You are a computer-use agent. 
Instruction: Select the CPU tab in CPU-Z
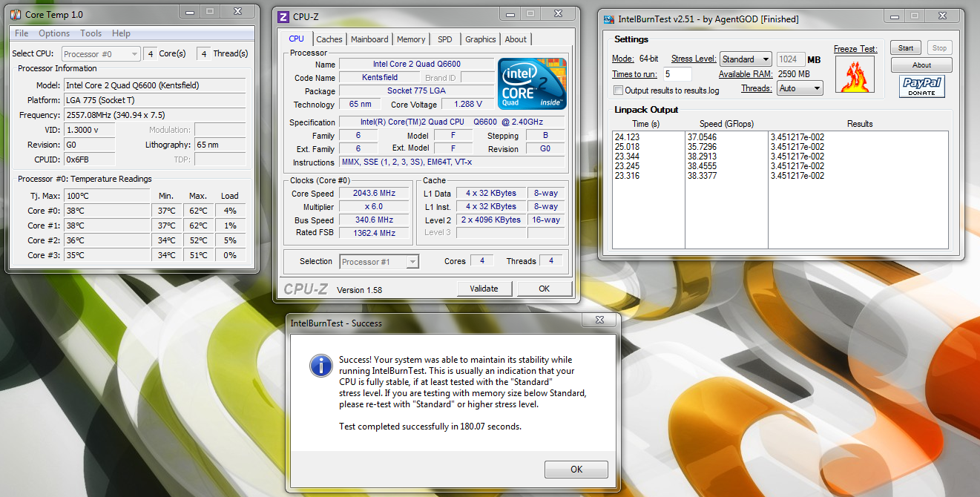[x=296, y=39]
